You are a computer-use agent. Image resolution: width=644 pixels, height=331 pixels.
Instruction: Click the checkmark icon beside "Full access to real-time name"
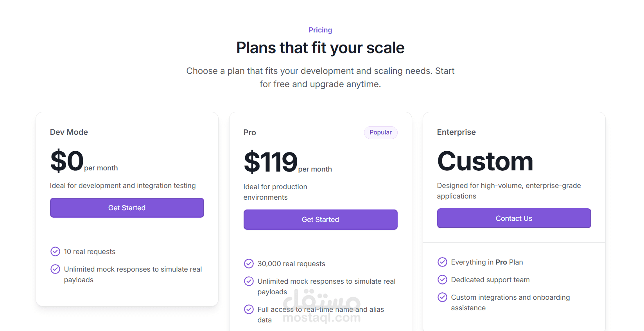[x=249, y=309]
